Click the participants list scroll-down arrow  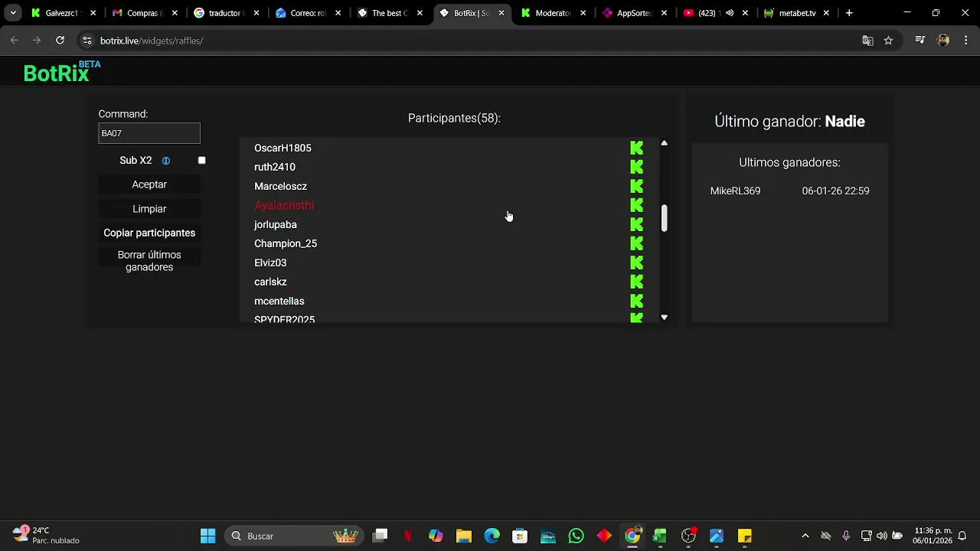[664, 317]
